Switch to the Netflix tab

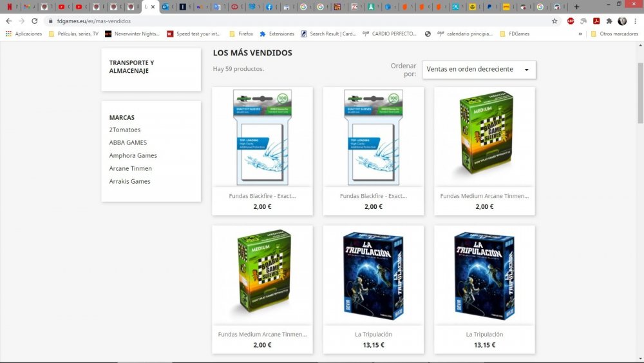click(x=10, y=6)
